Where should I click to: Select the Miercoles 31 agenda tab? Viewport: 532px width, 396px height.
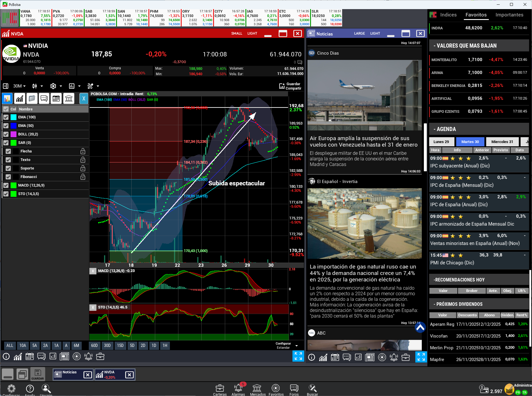[502, 142]
